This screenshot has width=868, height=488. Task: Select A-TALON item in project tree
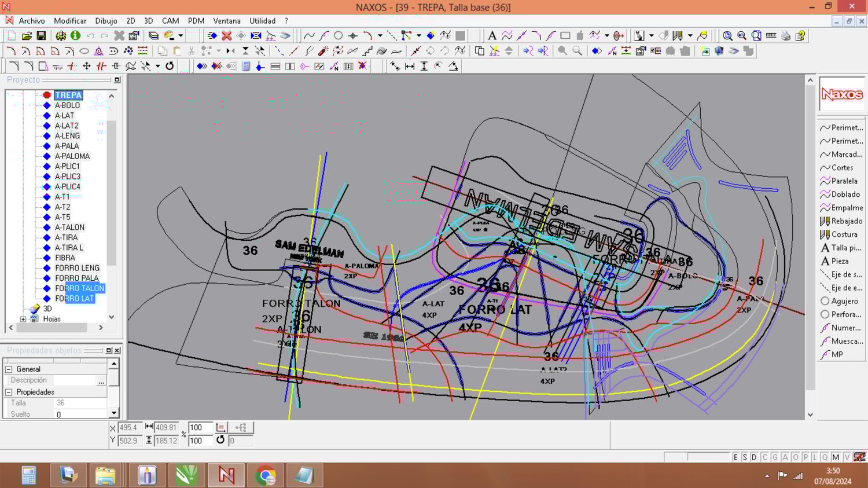69,228
